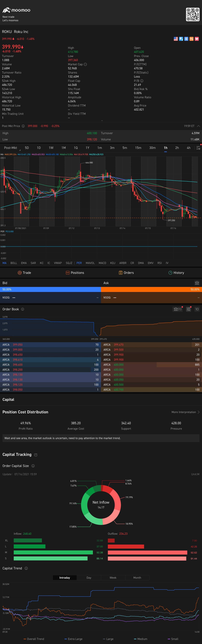Tap the pink heart favorite icon

pyautogui.click(x=197, y=39)
